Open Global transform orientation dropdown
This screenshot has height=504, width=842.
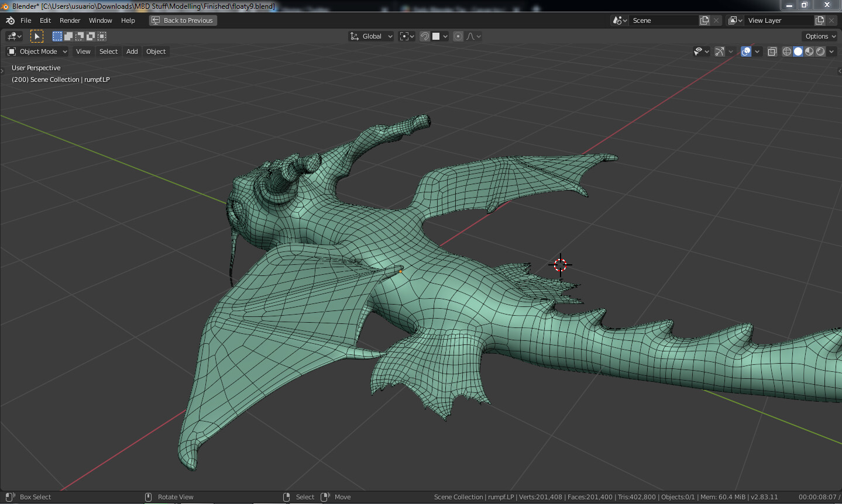click(371, 36)
